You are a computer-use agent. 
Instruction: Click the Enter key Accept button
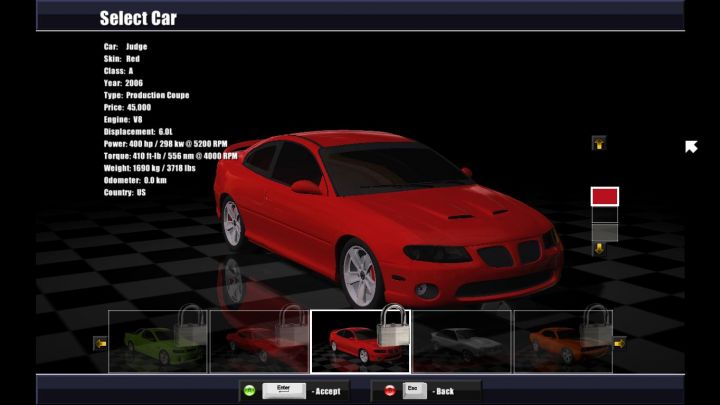click(x=283, y=391)
